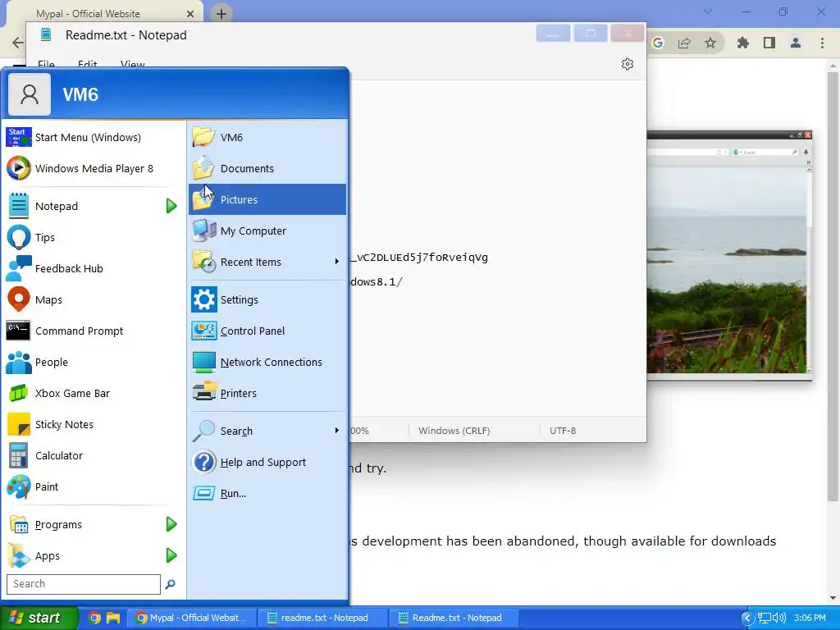Click the network tray icon
The width and height of the screenshot is (840, 630).
765,619
